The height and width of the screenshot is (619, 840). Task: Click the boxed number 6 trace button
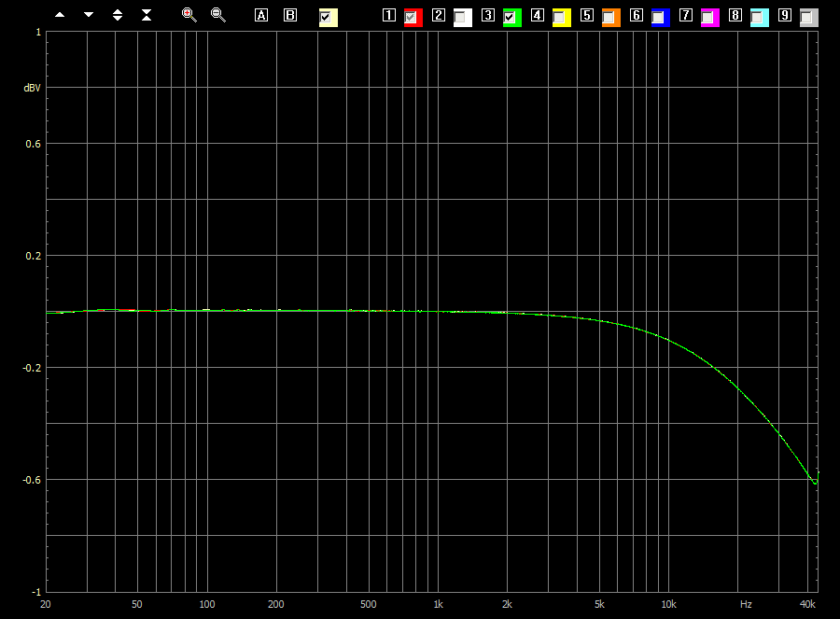coord(637,15)
